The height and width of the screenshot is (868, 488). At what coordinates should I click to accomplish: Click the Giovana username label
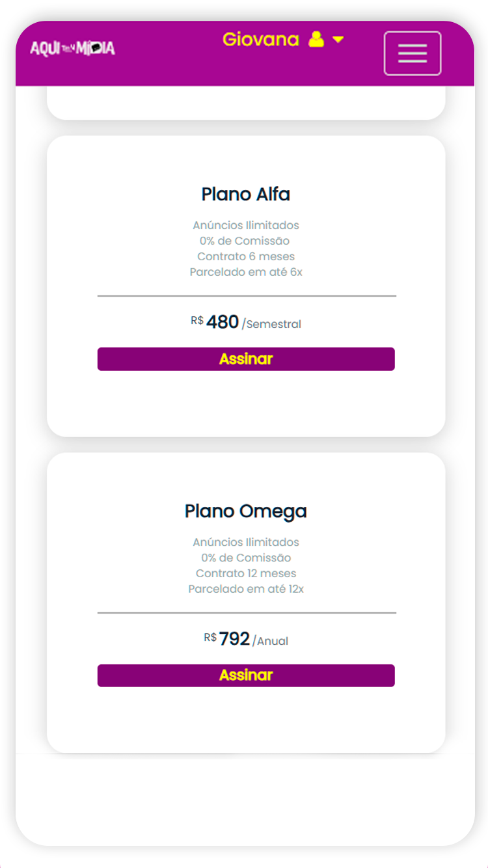(x=260, y=40)
